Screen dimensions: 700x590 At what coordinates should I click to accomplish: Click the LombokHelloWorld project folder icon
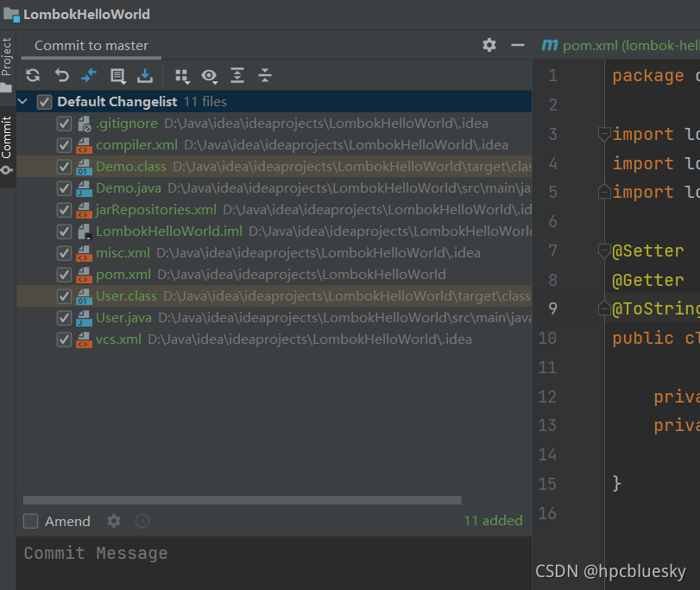click(x=11, y=15)
